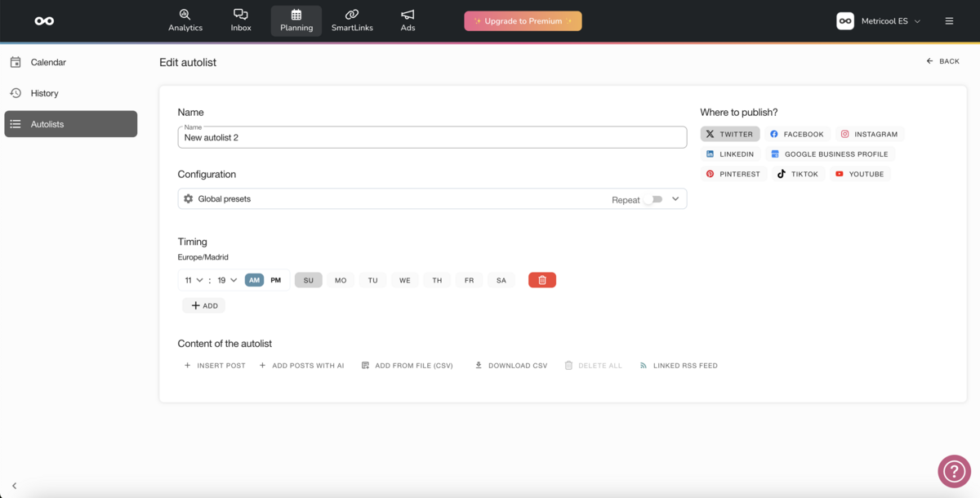The image size is (980, 498).
Task: Expand the Configuration panel chevron
Action: [675, 199]
